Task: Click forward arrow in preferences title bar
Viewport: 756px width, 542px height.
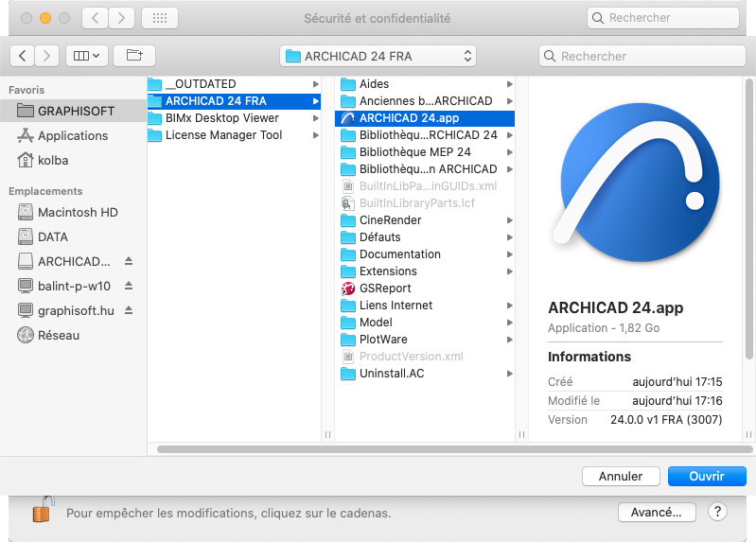Action: click(121, 18)
